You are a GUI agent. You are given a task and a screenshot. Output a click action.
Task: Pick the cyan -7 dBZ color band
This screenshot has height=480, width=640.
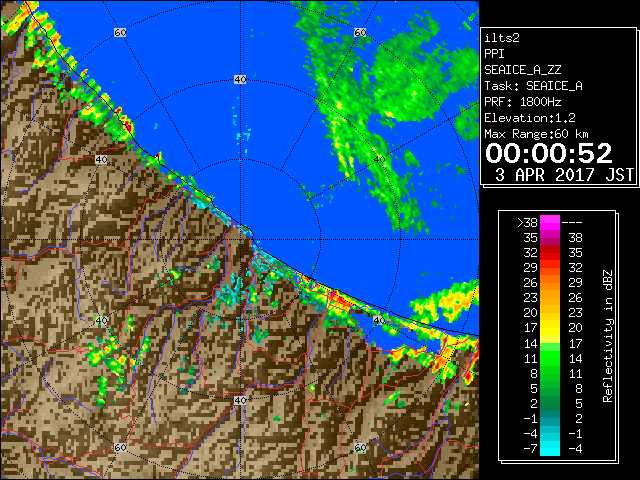[550, 449]
